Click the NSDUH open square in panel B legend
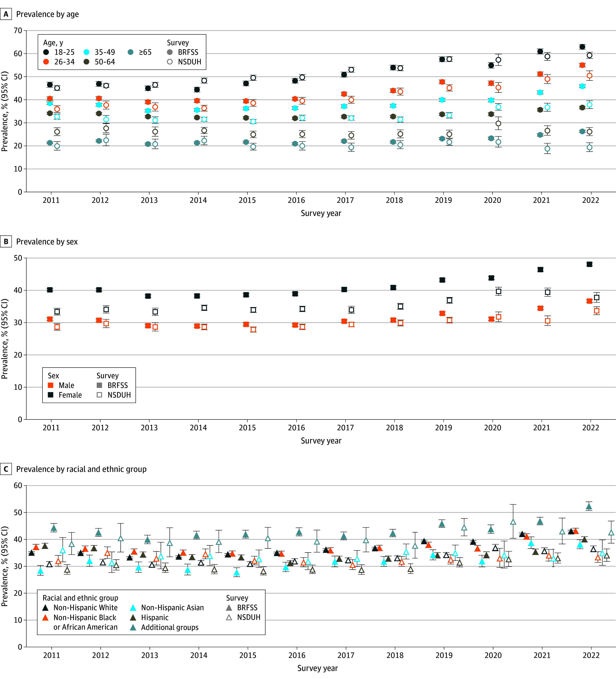The height and width of the screenshot is (679, 616). coord(99,395)
